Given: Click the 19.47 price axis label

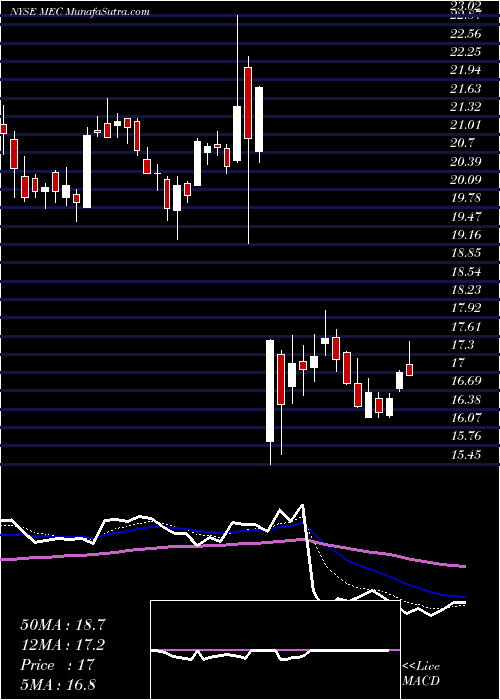Looking at the screenshot, I should (x=466, y=217).
